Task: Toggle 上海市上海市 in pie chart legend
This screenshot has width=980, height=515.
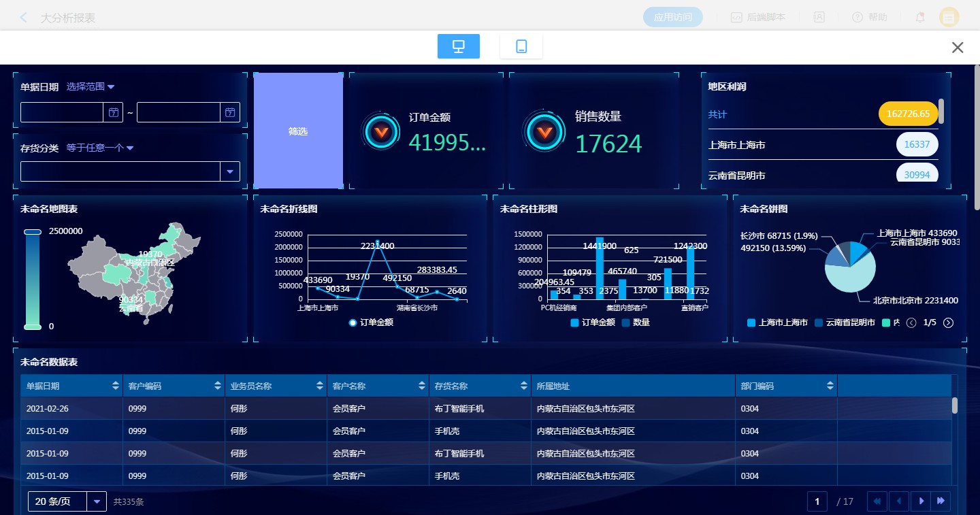Action: (x=777, y=322)
